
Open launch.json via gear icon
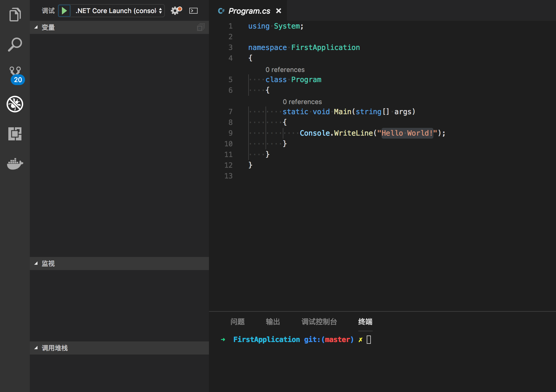pyautogui.click(x=176, y=11)
